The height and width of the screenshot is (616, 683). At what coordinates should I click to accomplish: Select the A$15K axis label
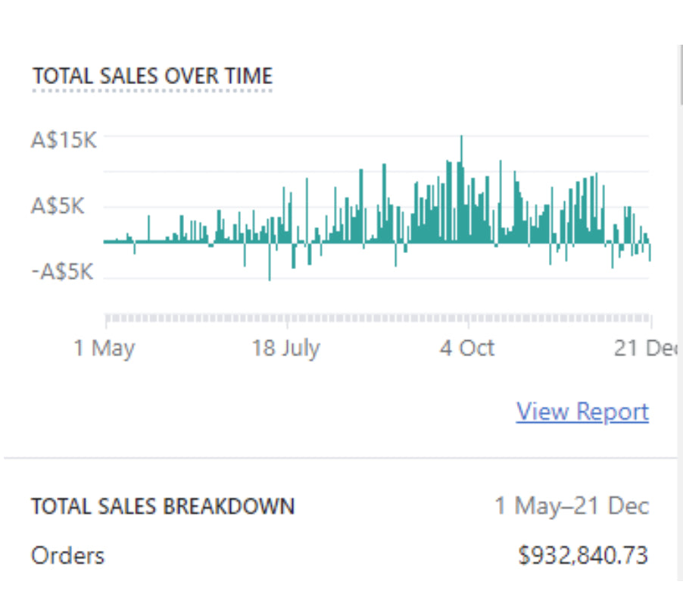pos(64,140)
